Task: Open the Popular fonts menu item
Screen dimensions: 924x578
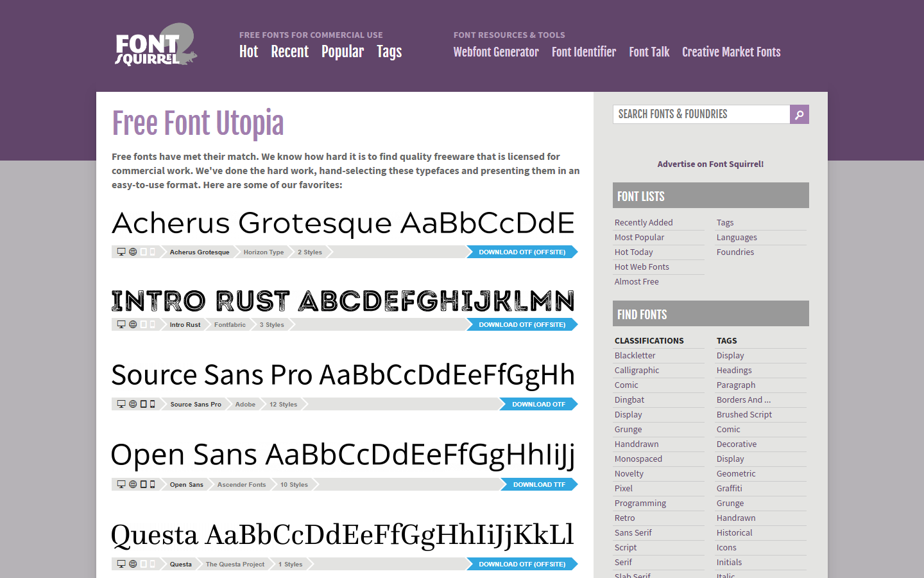Action: [343, 52]
